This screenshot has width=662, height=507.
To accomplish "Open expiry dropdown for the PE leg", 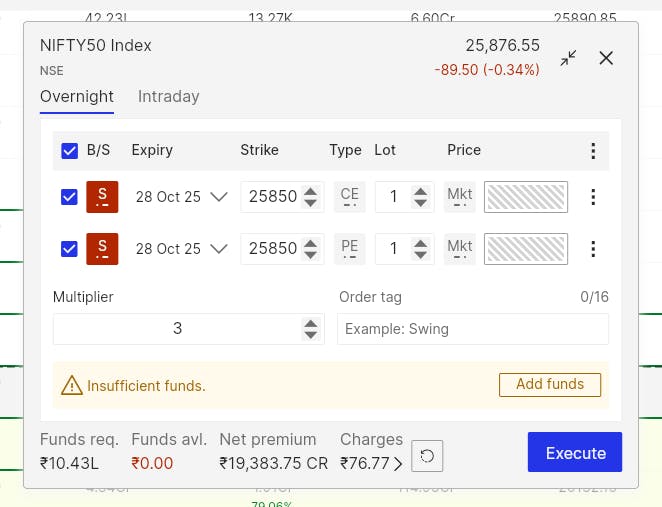I will click(x=219, y=249).
